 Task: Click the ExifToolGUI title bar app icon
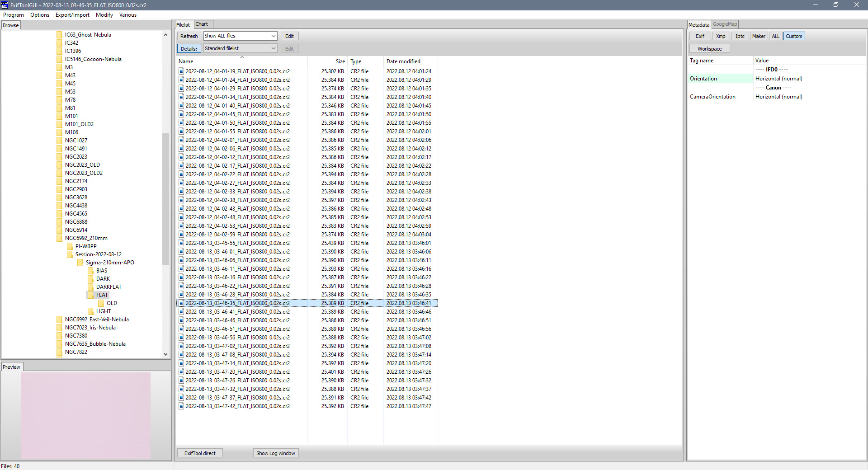[x=5, y=5]
